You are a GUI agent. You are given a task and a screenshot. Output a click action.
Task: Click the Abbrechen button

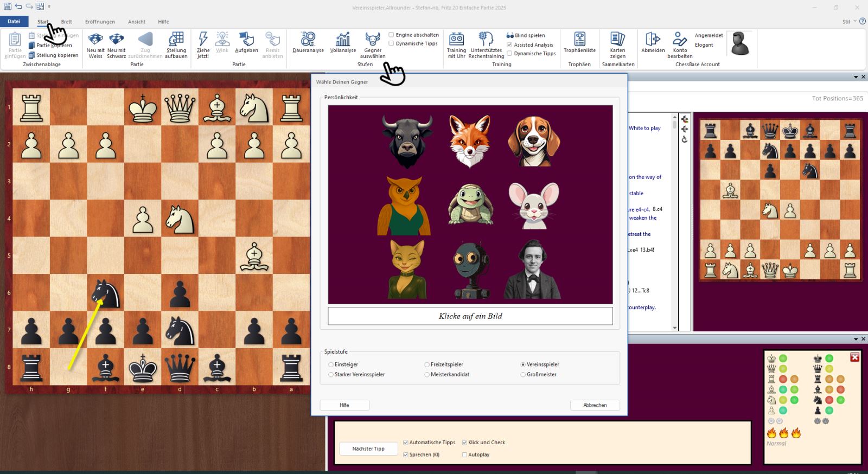[x=595, y=405]
